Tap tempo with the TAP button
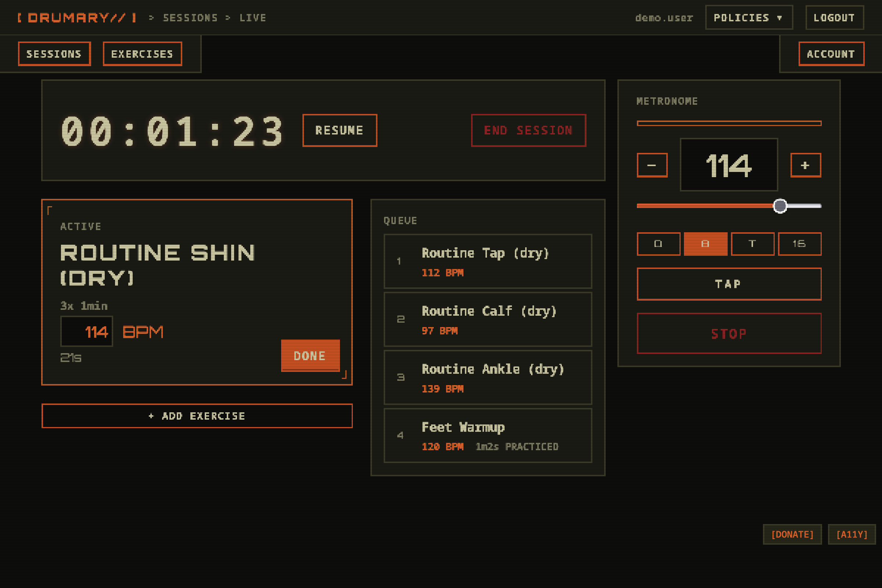 [729, 284]
